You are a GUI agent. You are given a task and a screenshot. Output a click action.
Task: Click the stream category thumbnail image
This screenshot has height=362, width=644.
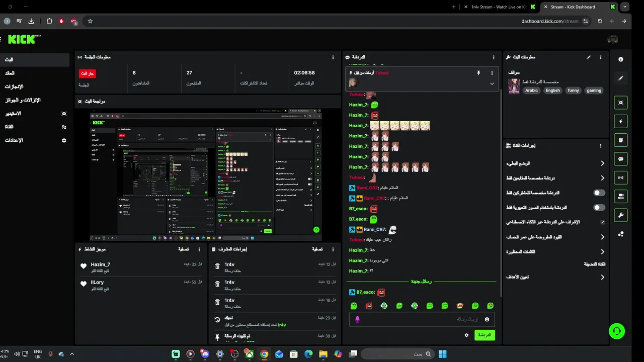point(514,86)
